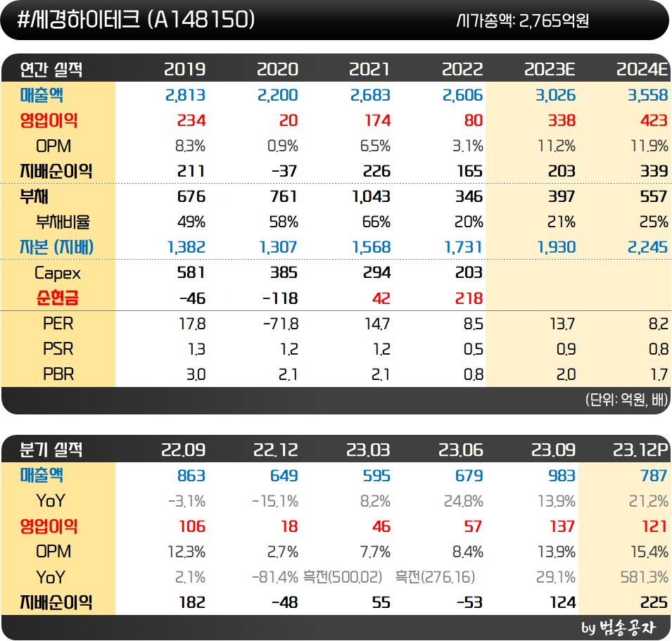Screen dimensions: 672x641
Task: Select the 2020 column header
Action: 277,70
